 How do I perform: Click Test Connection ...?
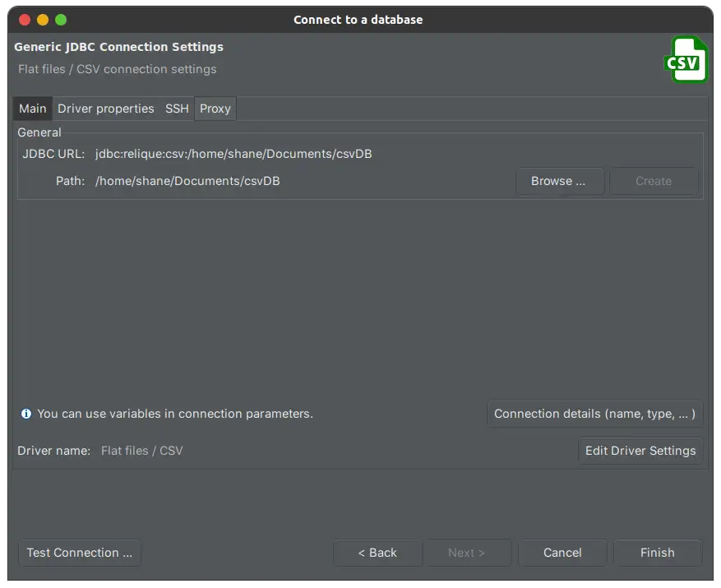(x=80, y=553)
